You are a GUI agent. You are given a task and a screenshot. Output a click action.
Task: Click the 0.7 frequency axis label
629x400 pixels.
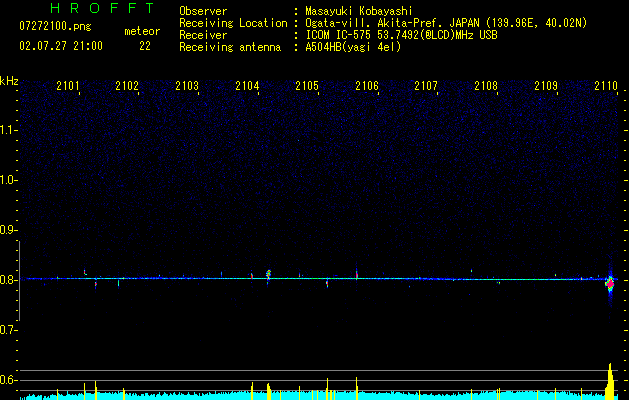tap(8, 330)
